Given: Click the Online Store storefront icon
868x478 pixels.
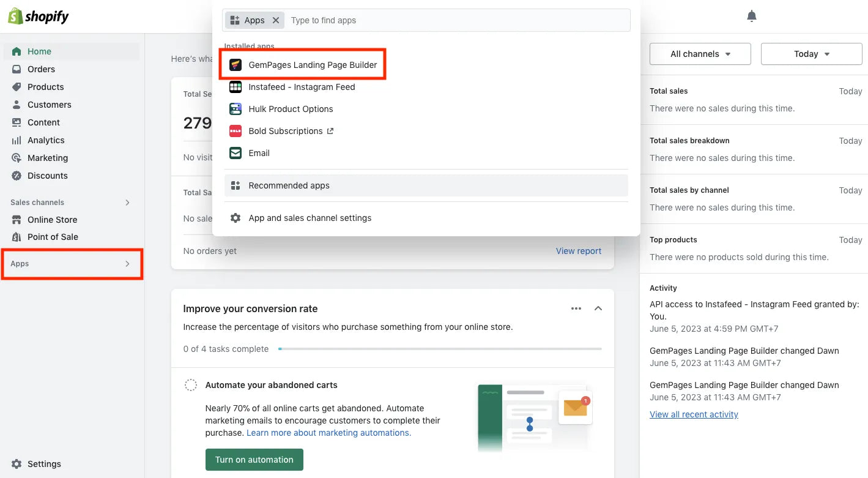Looking at the screenshot, I should point(17,220).
